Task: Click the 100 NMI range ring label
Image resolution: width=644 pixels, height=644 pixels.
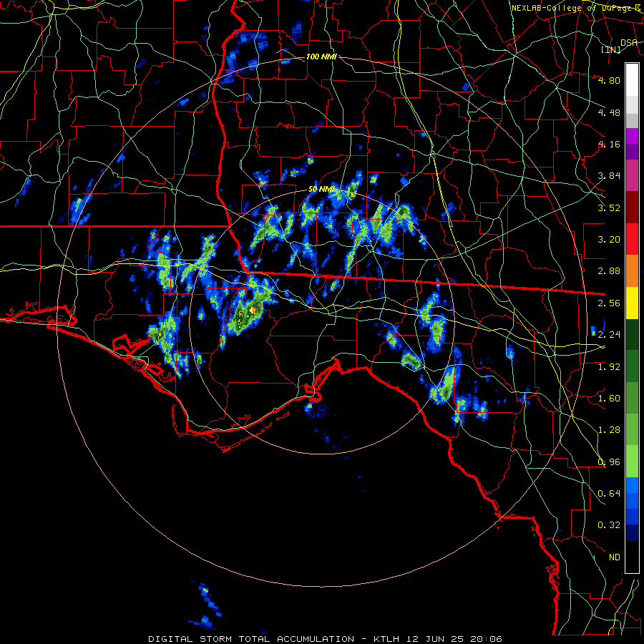Action: tap(321, 57)
